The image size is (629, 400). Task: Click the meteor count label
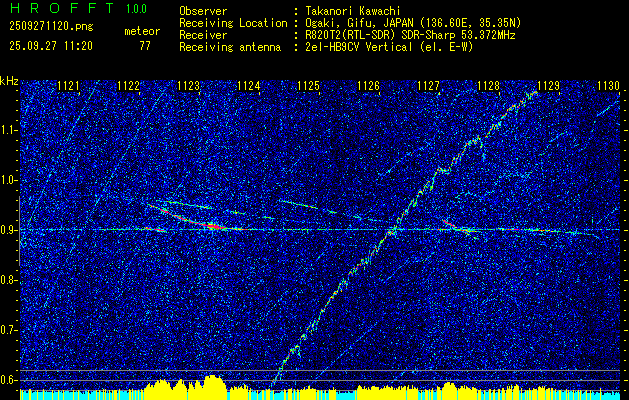click(142, 31)
